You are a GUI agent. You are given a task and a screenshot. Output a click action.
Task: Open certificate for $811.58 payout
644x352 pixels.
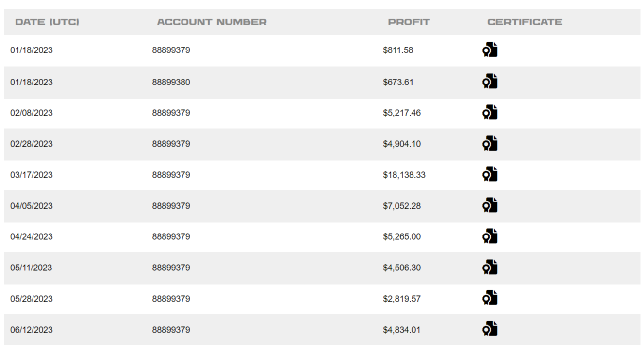tap(490, 50)
